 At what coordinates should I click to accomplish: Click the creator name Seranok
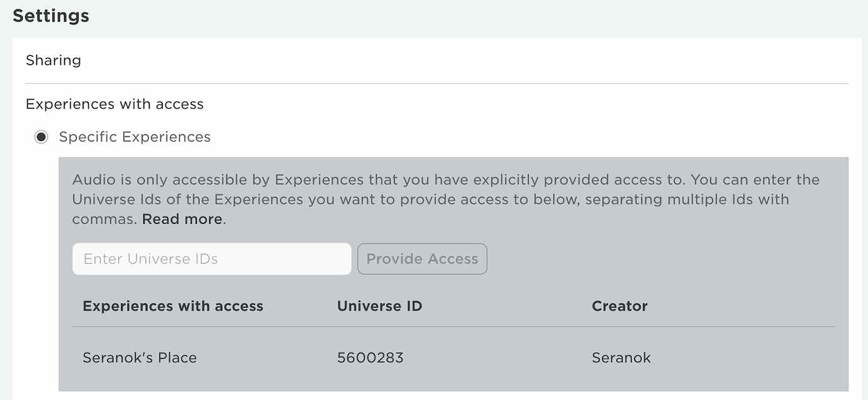(621, 358)
